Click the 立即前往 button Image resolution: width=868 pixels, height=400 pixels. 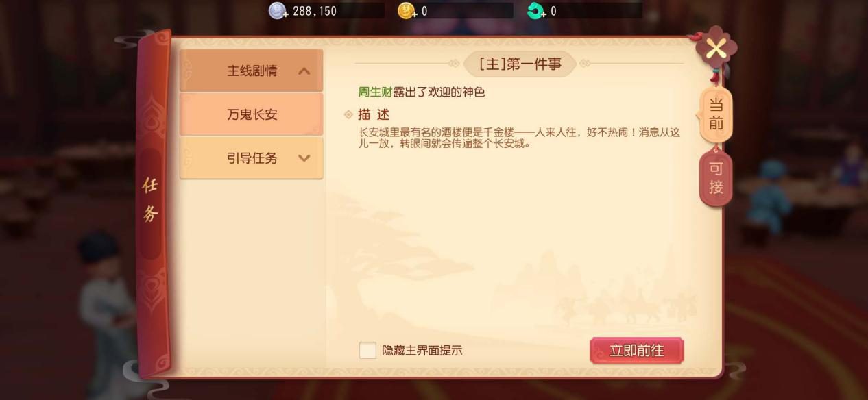(x=637, y=351)
